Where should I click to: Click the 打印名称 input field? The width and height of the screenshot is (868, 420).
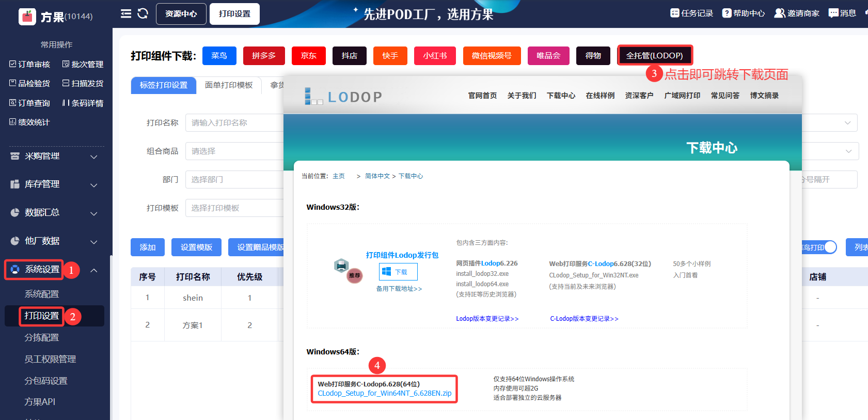[235, 123]
